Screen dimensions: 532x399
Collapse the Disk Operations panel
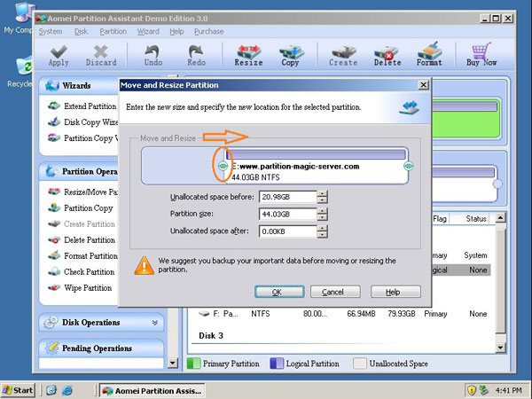click(x=157, y=323)
